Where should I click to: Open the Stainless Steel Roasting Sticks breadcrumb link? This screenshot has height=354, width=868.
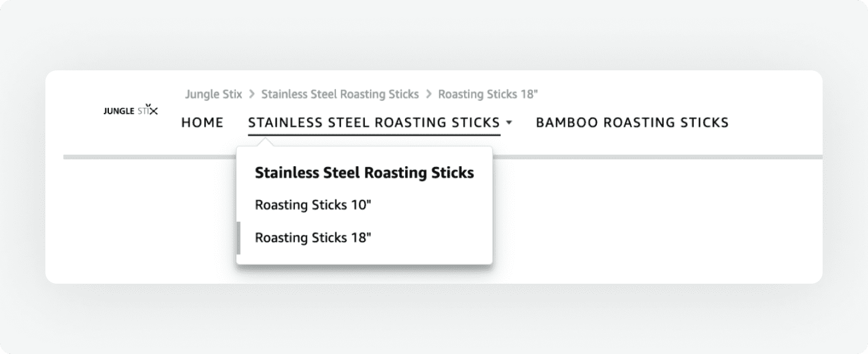tap(340, 94)
